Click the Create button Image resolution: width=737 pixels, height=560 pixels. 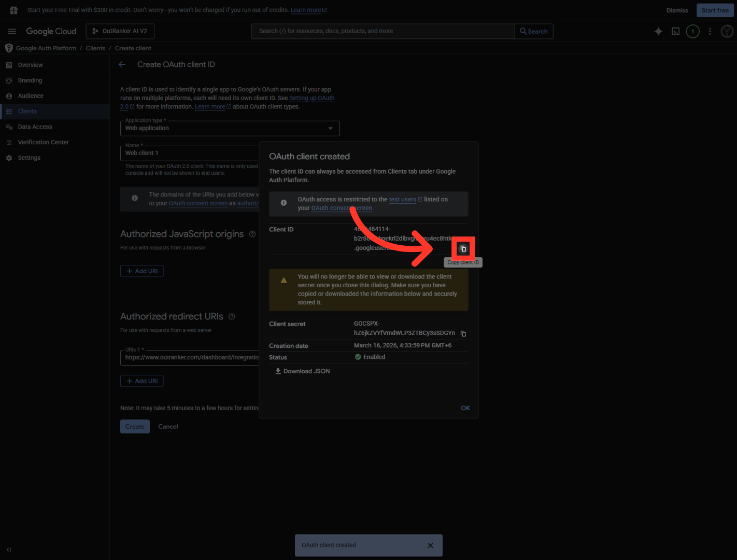pos(135,426)
